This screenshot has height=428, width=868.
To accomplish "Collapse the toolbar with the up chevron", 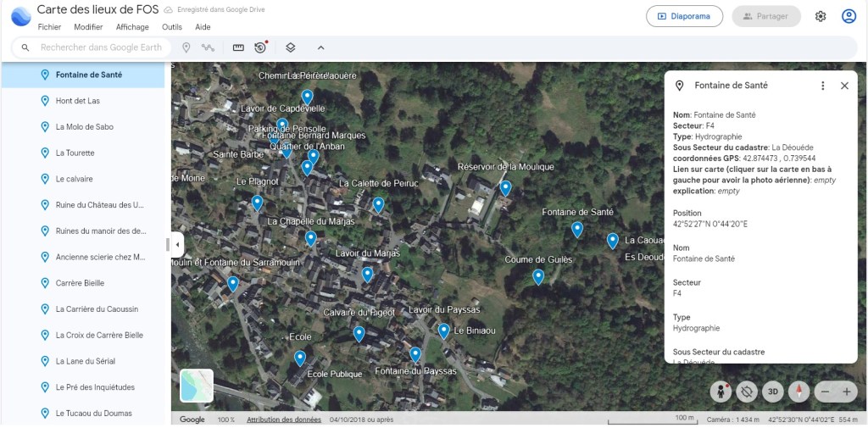I will [x=320, y=47].
